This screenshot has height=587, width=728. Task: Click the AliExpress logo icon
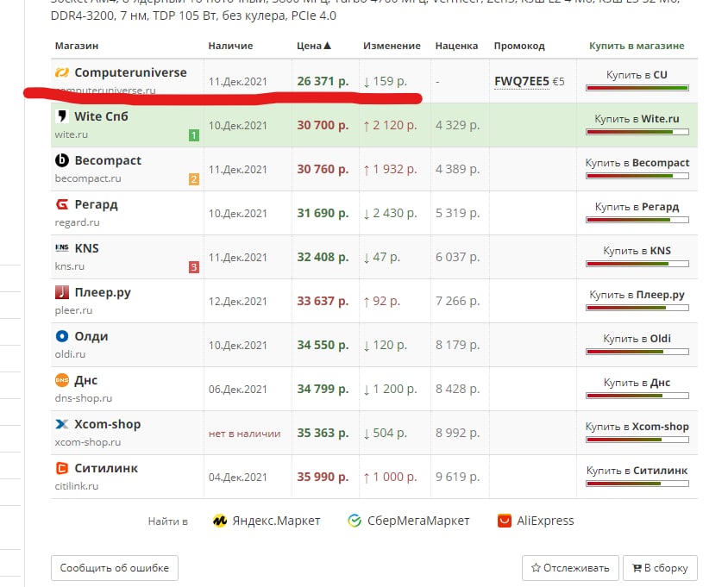505,521
